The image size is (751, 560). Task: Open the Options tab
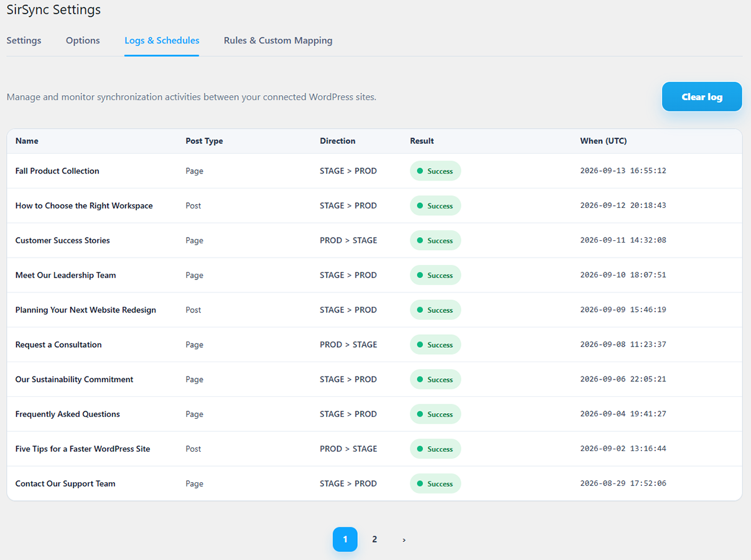(83, 40)
